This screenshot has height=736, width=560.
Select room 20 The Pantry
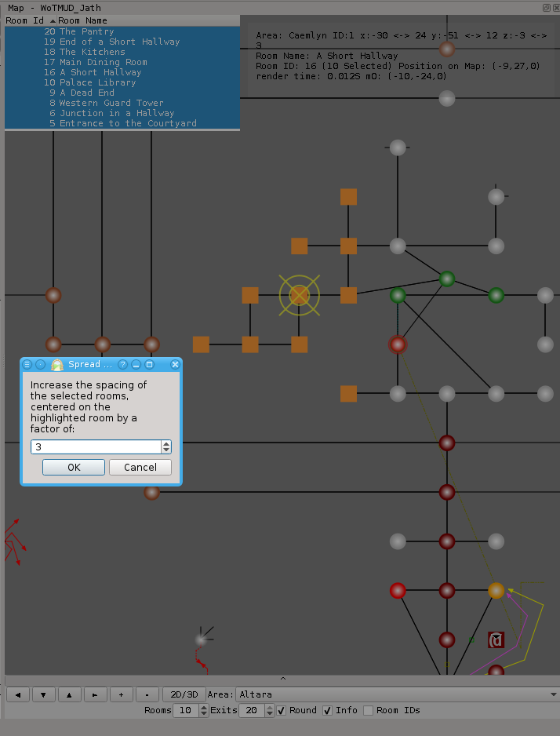pos(122,31)
